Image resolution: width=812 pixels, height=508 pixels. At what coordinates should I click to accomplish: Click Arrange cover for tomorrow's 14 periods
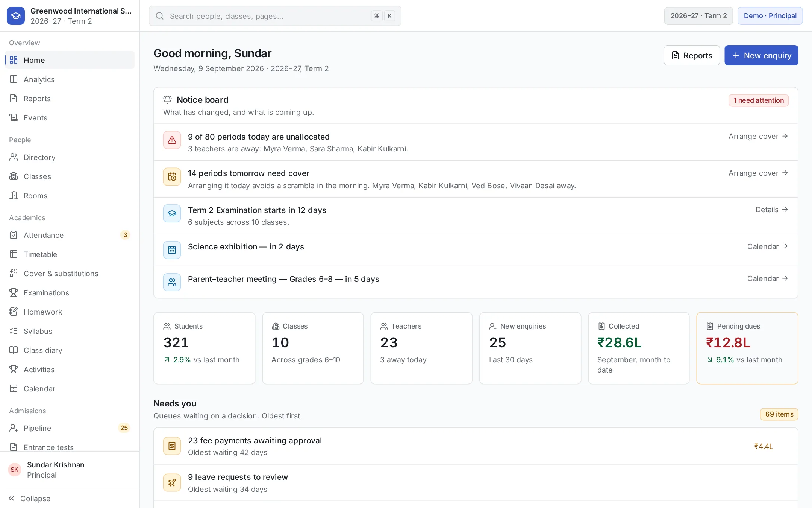pyautogui.click(x=758, y=173)
